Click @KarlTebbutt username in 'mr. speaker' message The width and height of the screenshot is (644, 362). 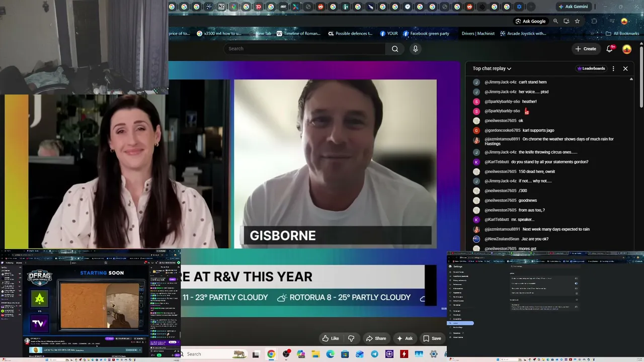click(x=497, y=220)
